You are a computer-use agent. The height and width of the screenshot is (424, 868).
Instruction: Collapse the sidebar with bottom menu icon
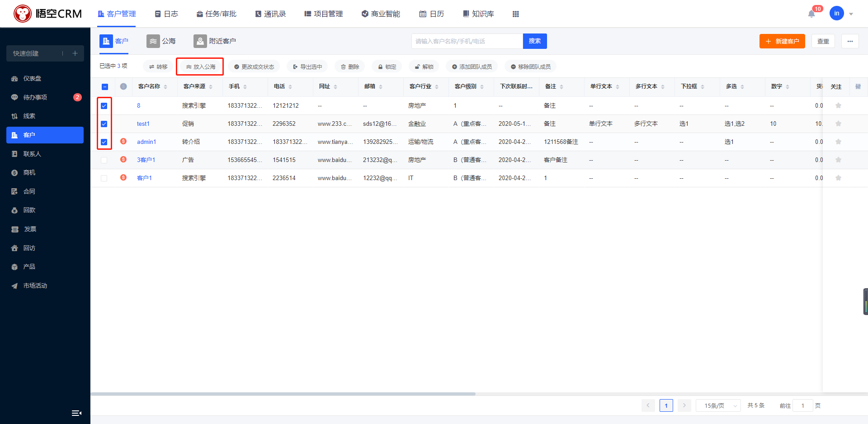(76, 413)
